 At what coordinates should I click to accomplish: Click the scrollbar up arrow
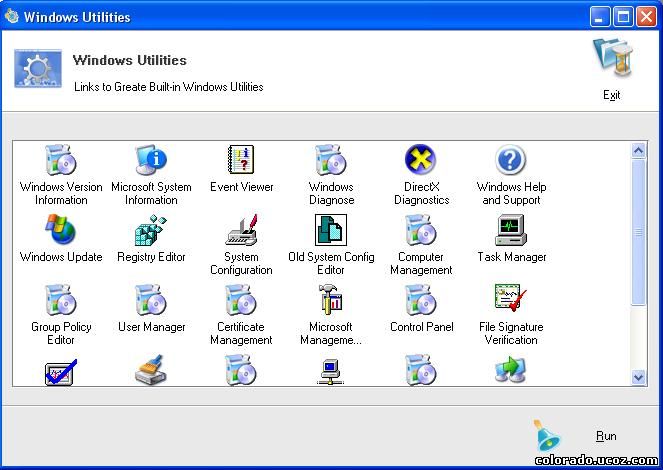click(638, 150)
